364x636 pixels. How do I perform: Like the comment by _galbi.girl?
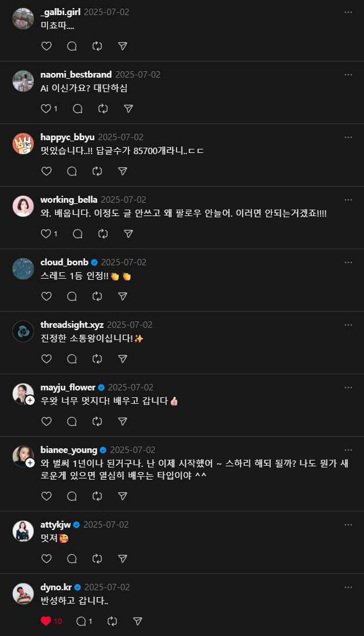coord(47,46)
